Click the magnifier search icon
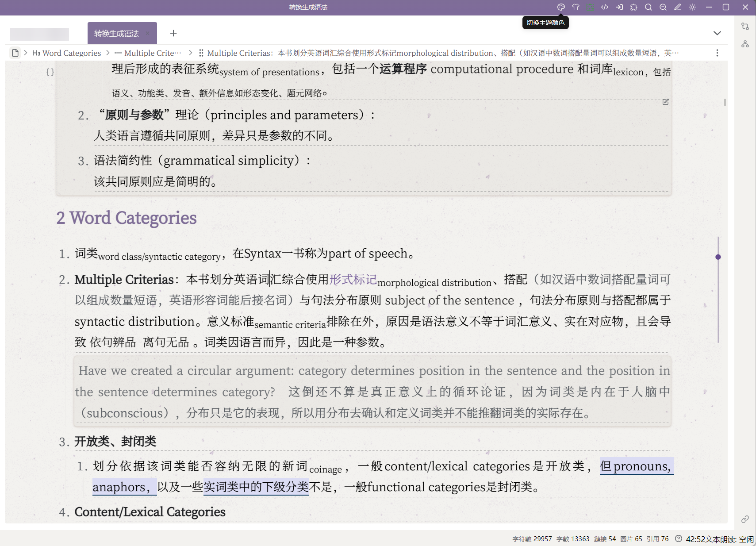Image resolution: width=756 pixels, height=546 pixels. click(649, 7)
